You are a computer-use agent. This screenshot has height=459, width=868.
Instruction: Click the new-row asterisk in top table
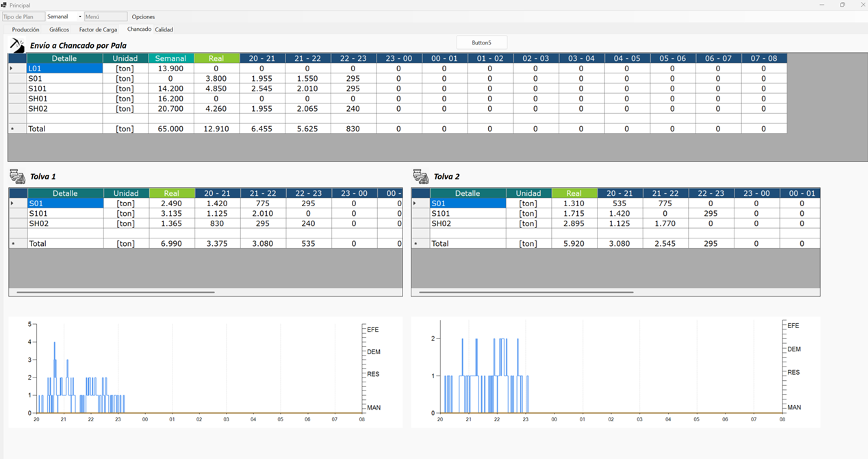pos(12,129)
